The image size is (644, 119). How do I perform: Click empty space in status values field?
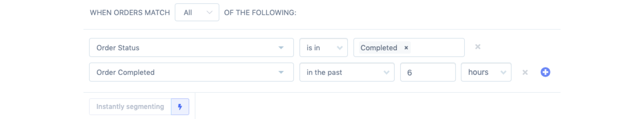tap(437, 48)
